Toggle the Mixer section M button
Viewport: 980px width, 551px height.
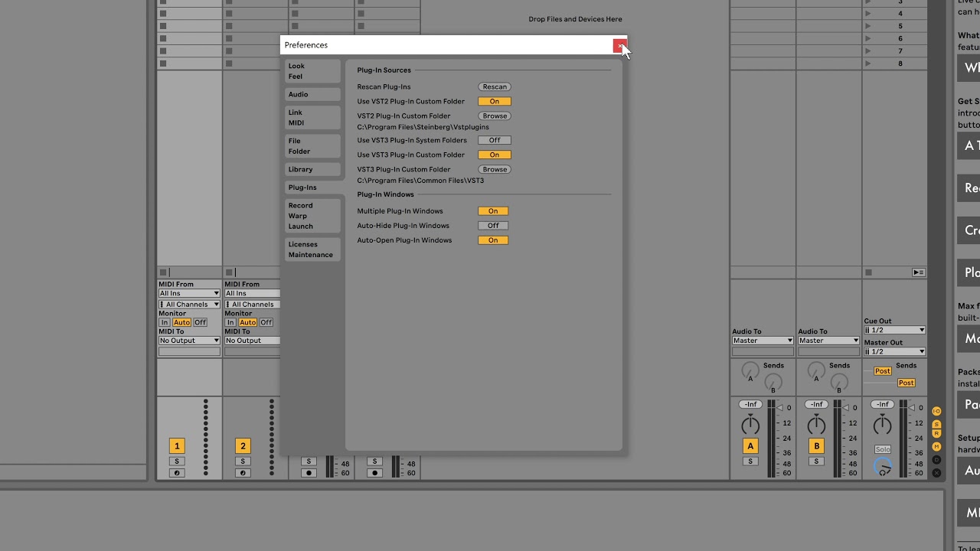(936, 446)
